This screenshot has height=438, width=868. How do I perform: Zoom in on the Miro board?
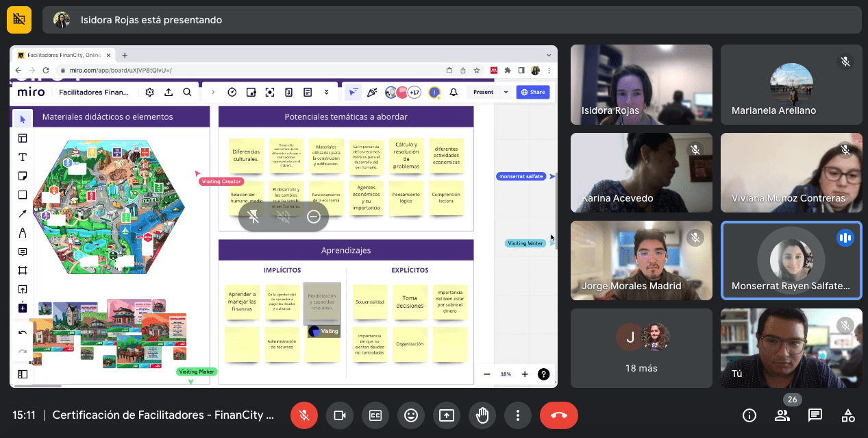coord(525,374)
